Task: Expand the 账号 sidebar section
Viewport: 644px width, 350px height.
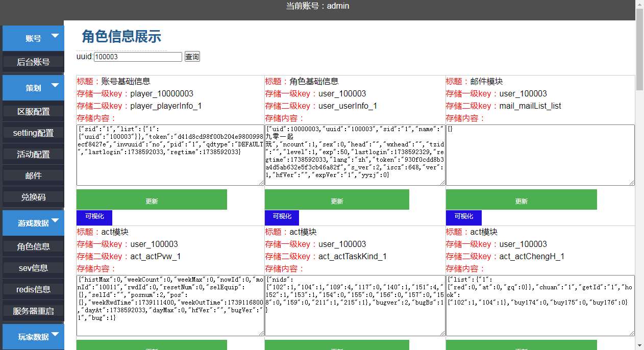Action: coord(33,38)
